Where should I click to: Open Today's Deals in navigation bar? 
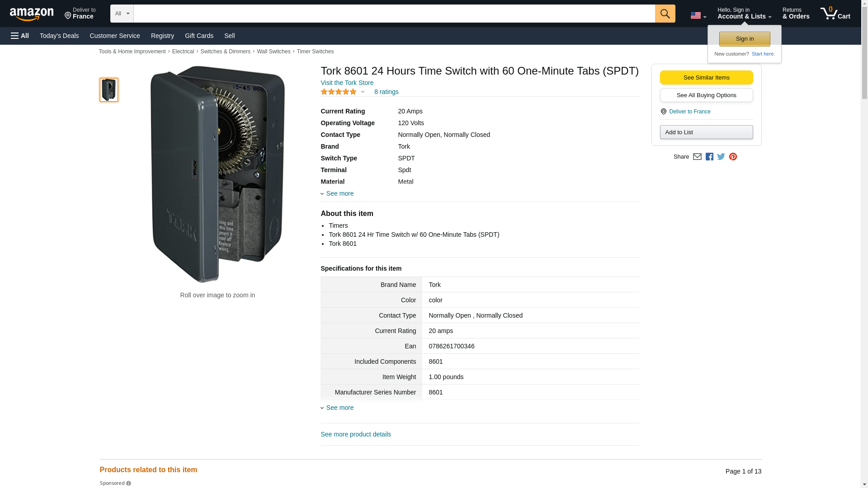click(59, 36)
